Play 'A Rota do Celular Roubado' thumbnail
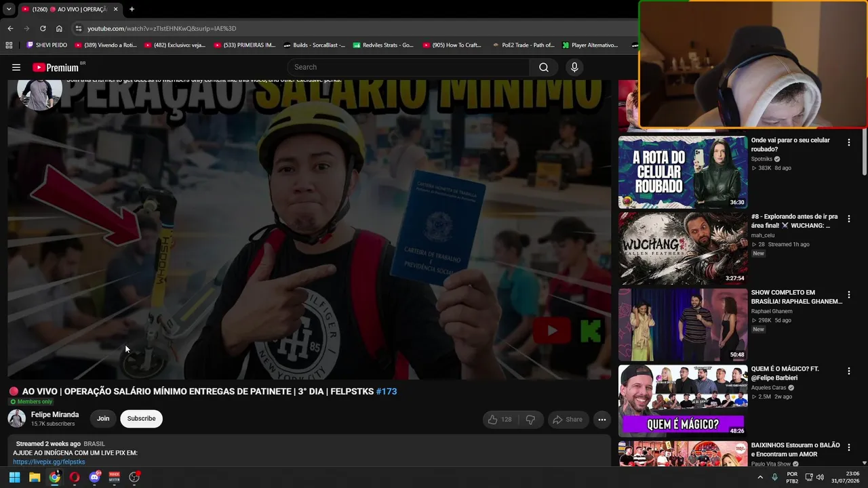This screenshot has width=868, height=488. click(683, 172)
